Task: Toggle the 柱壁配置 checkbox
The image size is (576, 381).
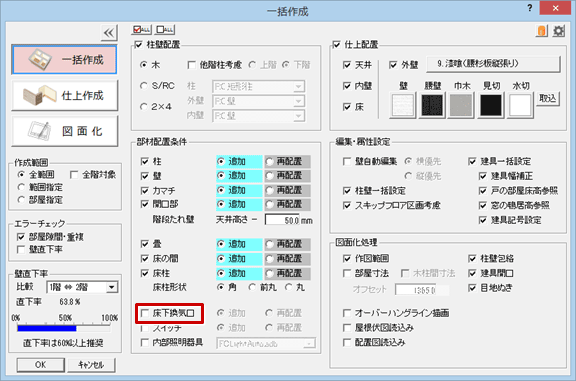Action: [x=138, y=45]
